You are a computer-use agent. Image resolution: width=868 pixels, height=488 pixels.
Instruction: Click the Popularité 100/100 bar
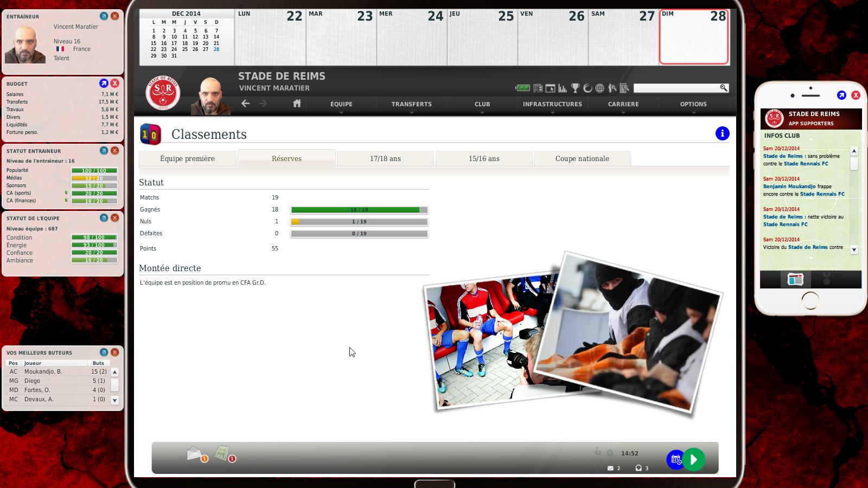point(94,170)
